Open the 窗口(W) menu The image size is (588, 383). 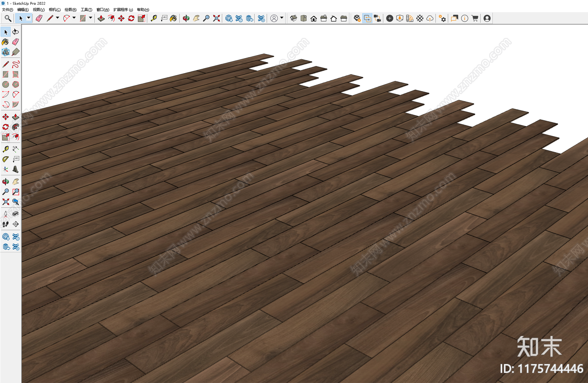(103, 10)
